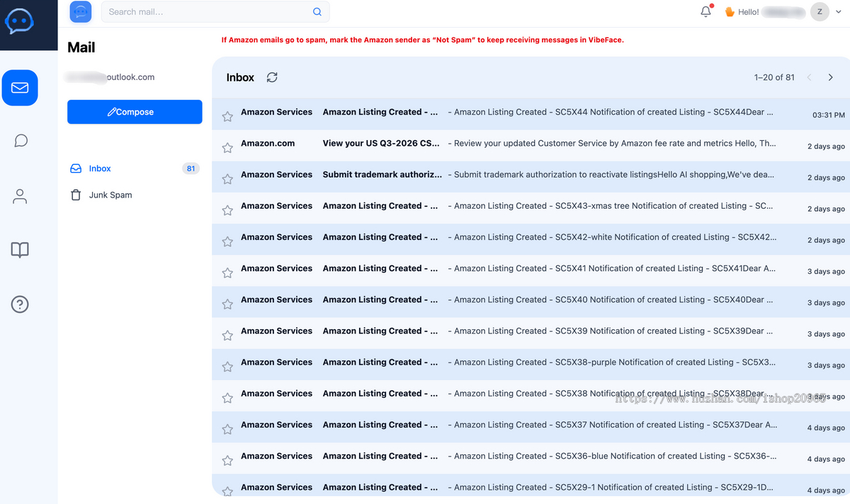This screenshot has width=850, height=504.
Task: Toggle star on the SC5X43-xmas tree email
Action: [227, 210]
